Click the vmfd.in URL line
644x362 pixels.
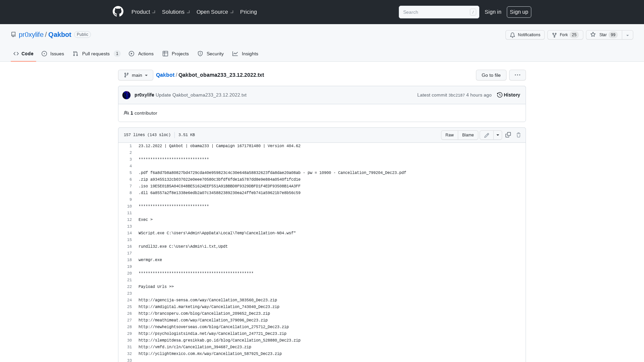click(195, 347)
